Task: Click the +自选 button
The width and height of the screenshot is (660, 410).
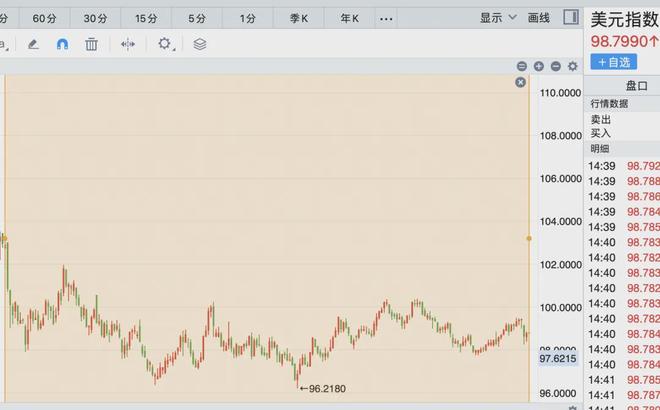Action: [614, 62]
